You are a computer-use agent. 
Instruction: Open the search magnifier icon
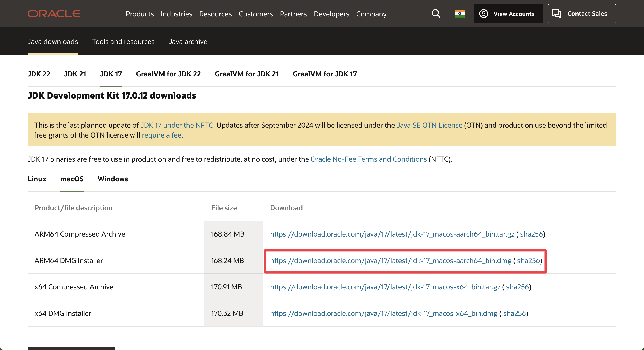pos(436,14)
